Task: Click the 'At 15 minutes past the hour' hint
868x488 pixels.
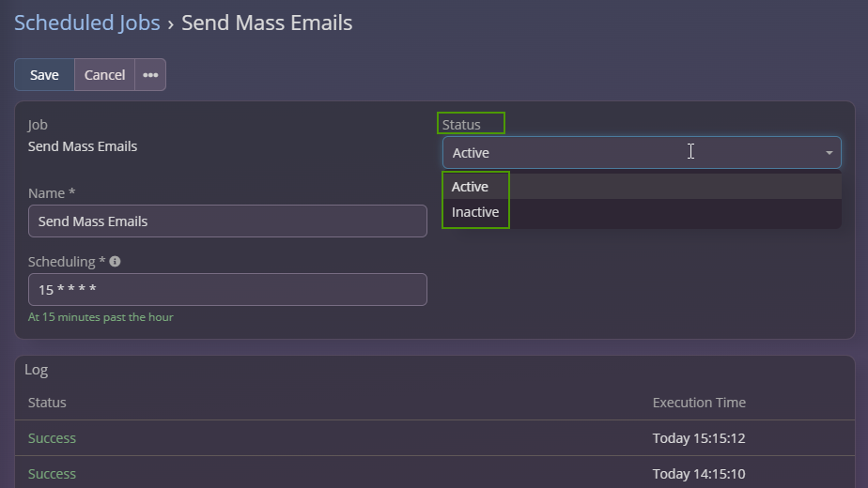Action: click(x=101, y=317)
